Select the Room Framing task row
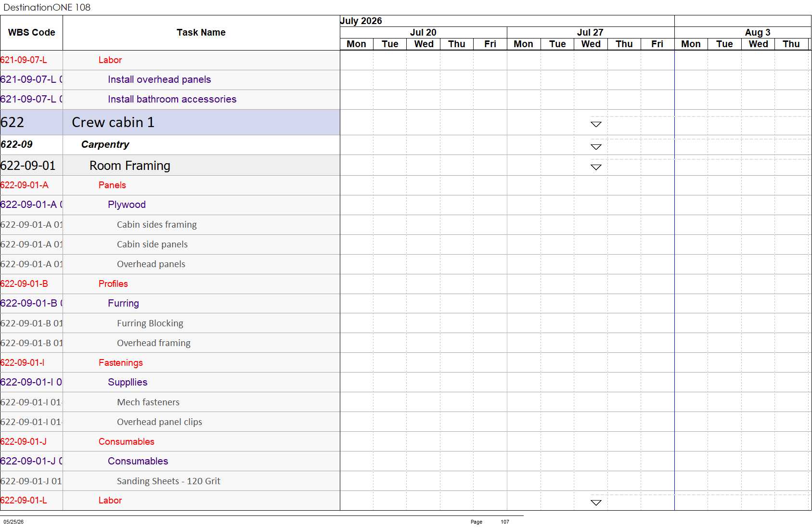812x528 pixels. 170,166
